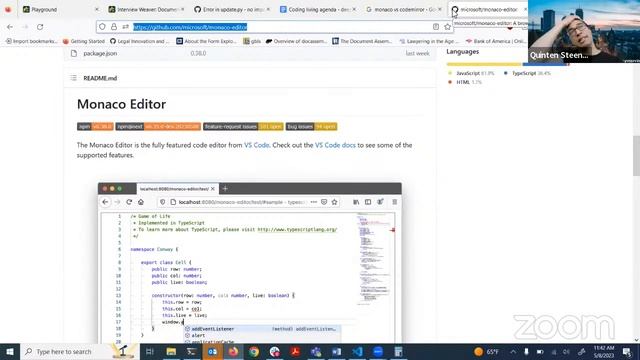This screenshot has width=640, height=360.
Task: Click the JavaScript language entry
Action: tap(471, 73)
